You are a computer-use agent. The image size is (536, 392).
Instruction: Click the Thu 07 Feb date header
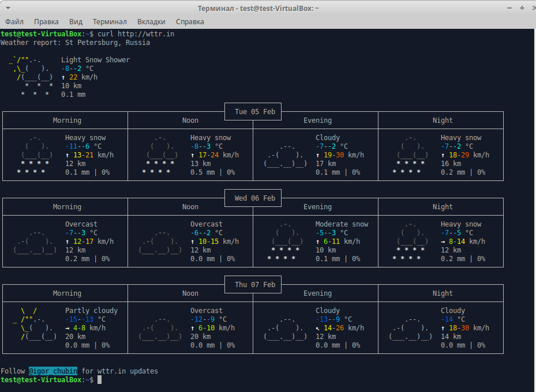[x=255, y=285]
